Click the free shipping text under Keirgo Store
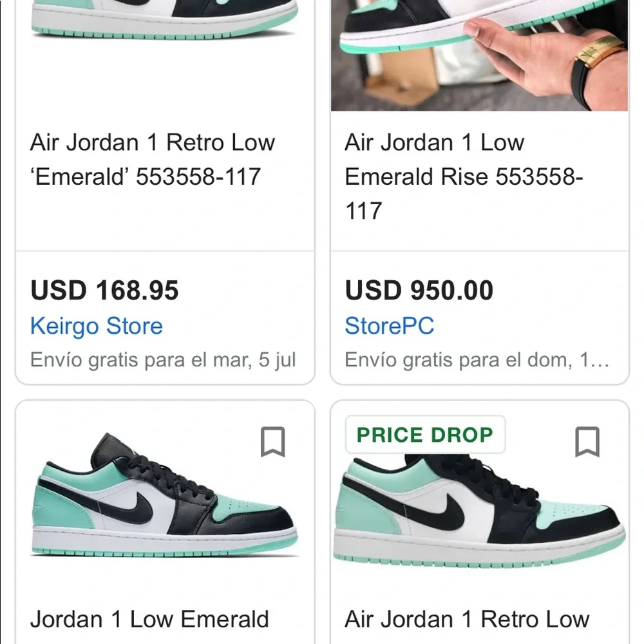This screenshot has height=644, width=644. click(163, 360)
